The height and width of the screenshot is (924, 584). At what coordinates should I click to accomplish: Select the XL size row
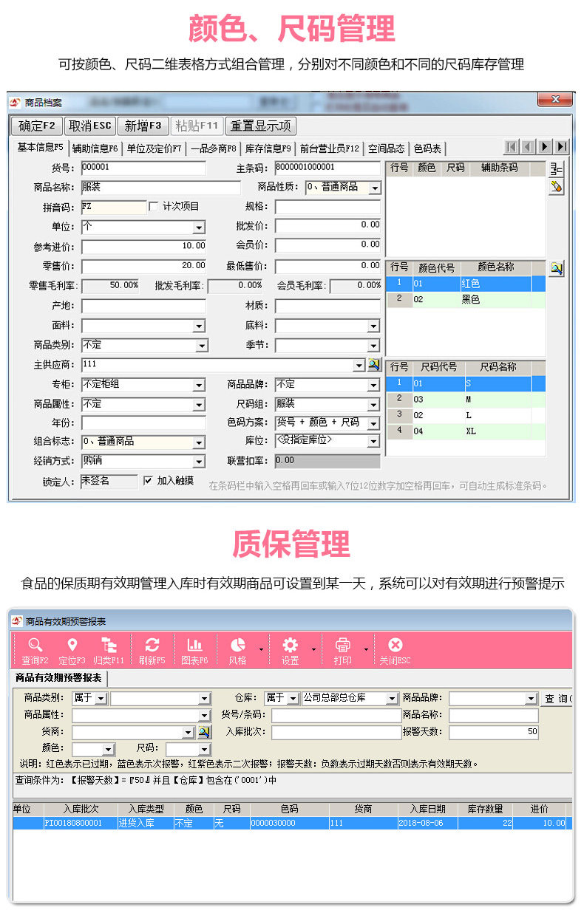466,431
